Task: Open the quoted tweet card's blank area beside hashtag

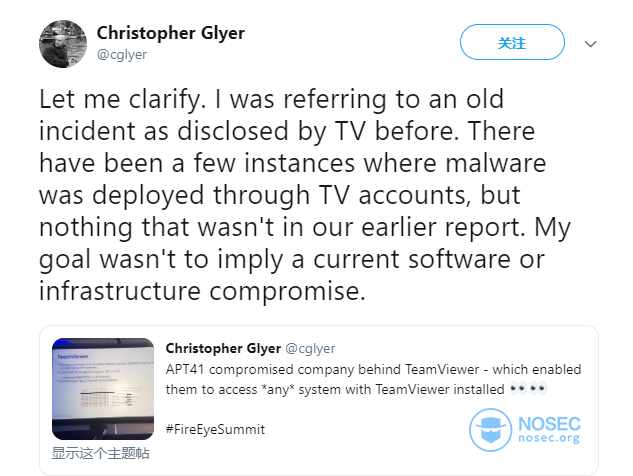Action: pyautogui.click(x=363, y=429)
